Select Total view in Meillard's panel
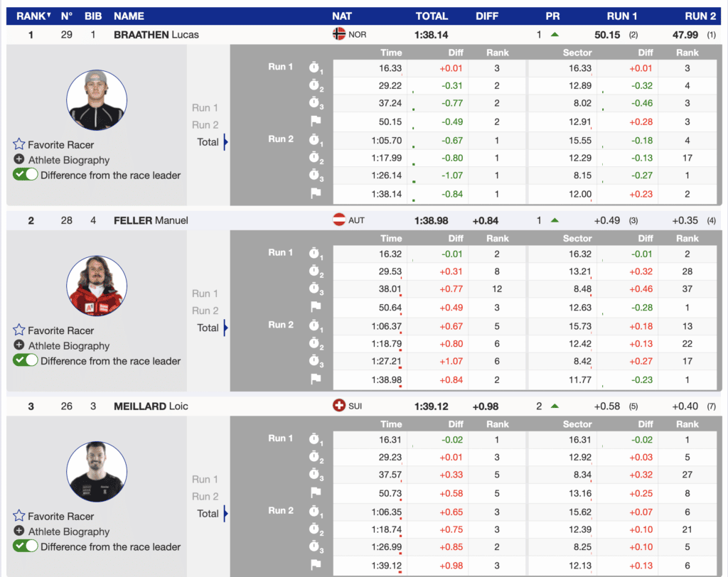Image resolution: width=728 pixels, height=577 pixels. point(208,513)
